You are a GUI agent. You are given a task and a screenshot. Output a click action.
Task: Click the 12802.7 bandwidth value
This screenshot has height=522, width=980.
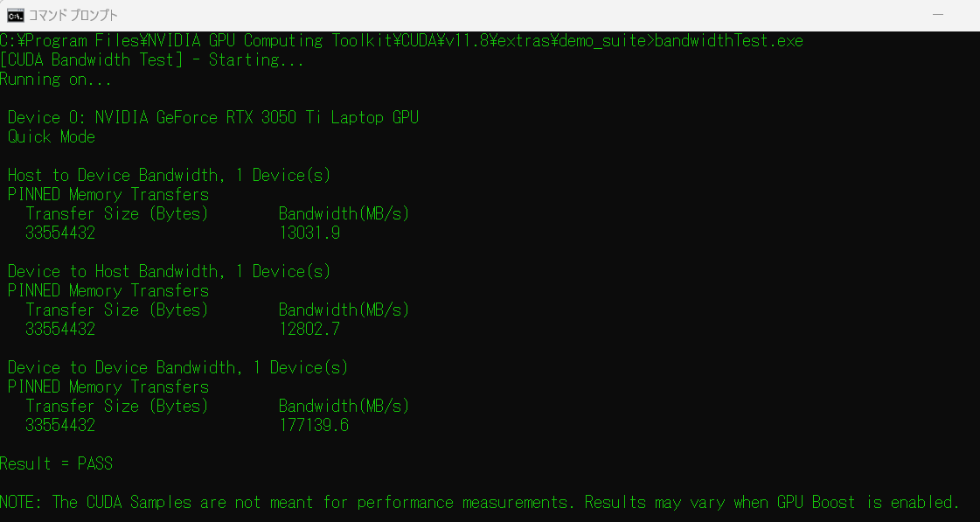tap(309, 330)
